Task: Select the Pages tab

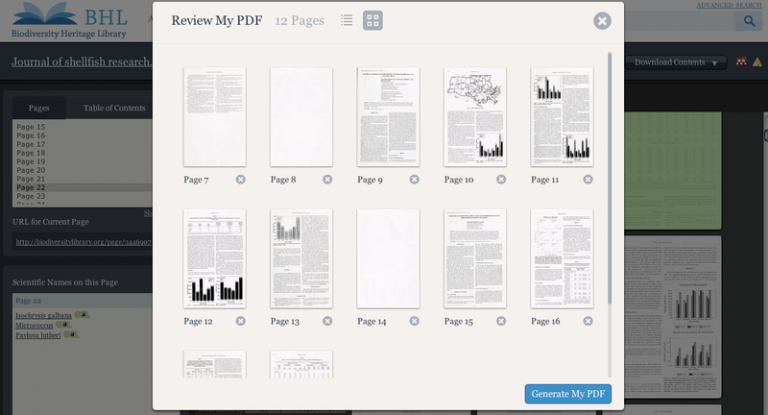Action: (x=38, y=108)
